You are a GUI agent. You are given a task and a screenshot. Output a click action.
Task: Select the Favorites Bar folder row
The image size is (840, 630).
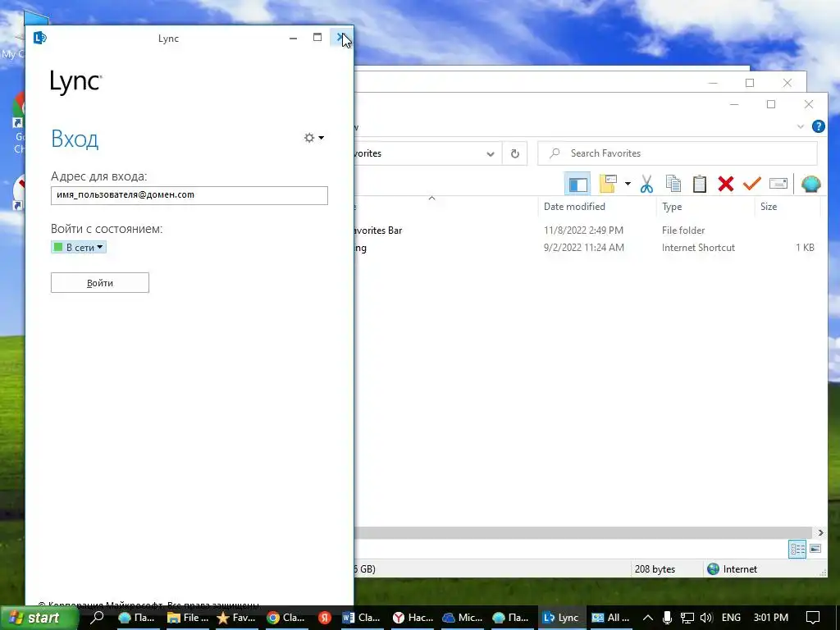coord(587,231)
